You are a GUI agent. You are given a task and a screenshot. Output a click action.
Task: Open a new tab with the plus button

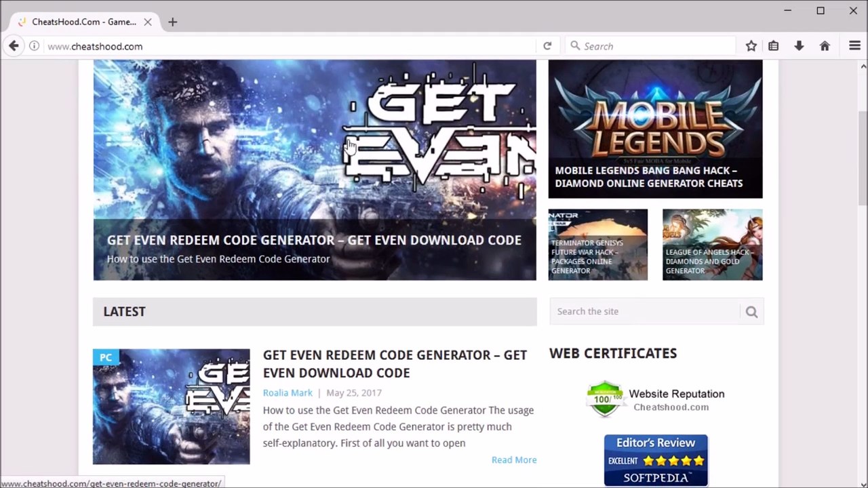(x=172, y=22)
